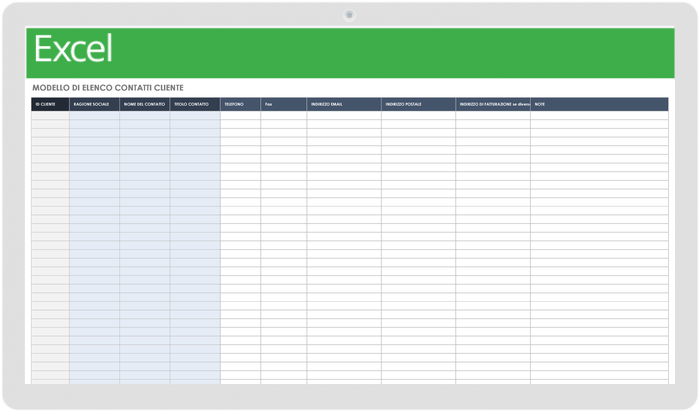The width and height of the screenshot is (700, 412).
Task: Select the Fax column header
Action: click(x=283, y=104)
